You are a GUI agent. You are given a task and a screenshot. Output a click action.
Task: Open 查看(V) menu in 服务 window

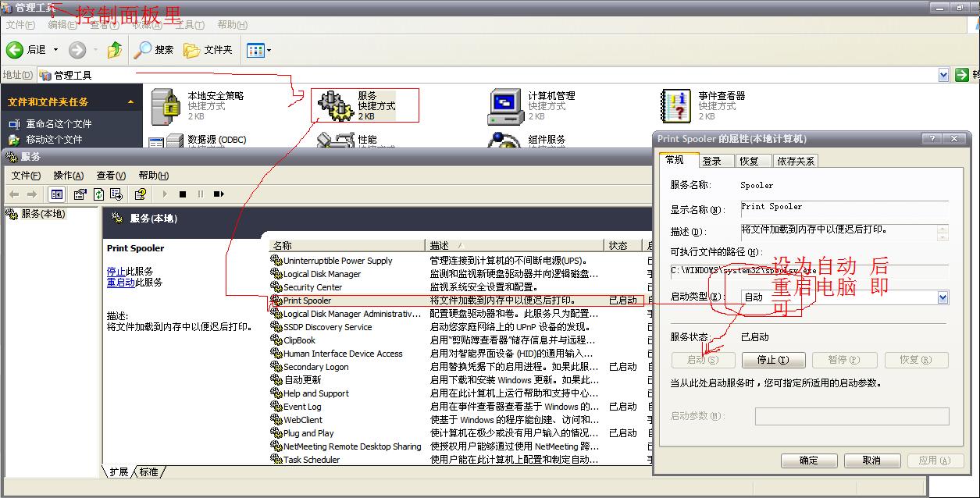coord(111,176)
